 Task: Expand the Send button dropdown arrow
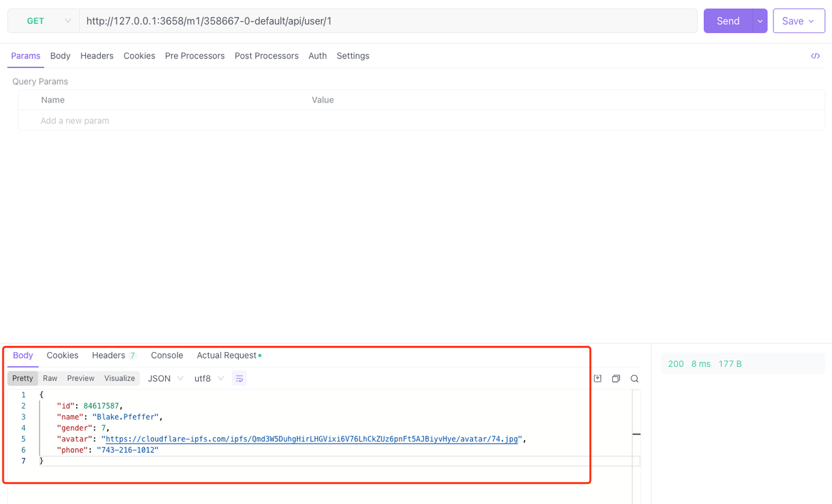coord(760,21)
